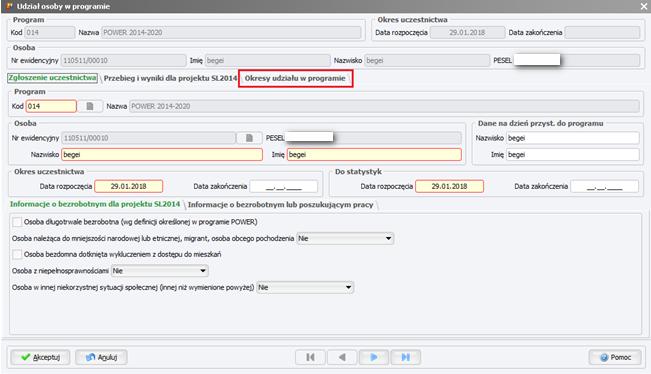Open Okresy udziału w programie tab
The height and width of the screenshot is (374, 651).
[295, 78]
